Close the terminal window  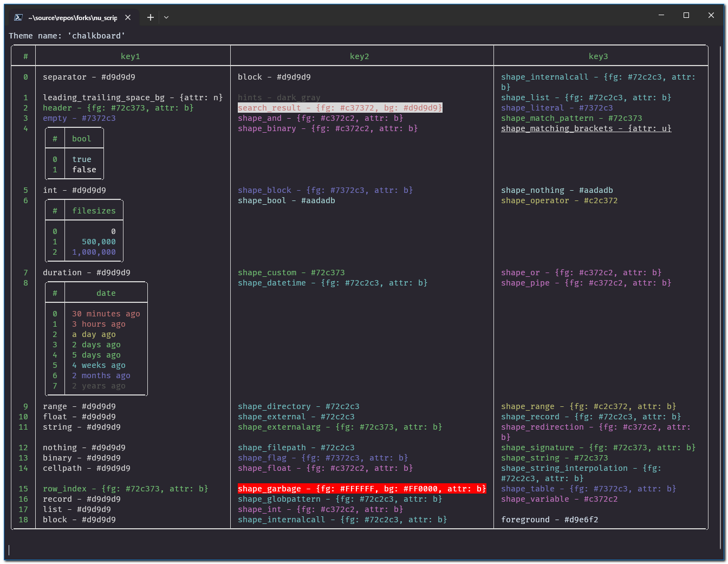711,15
